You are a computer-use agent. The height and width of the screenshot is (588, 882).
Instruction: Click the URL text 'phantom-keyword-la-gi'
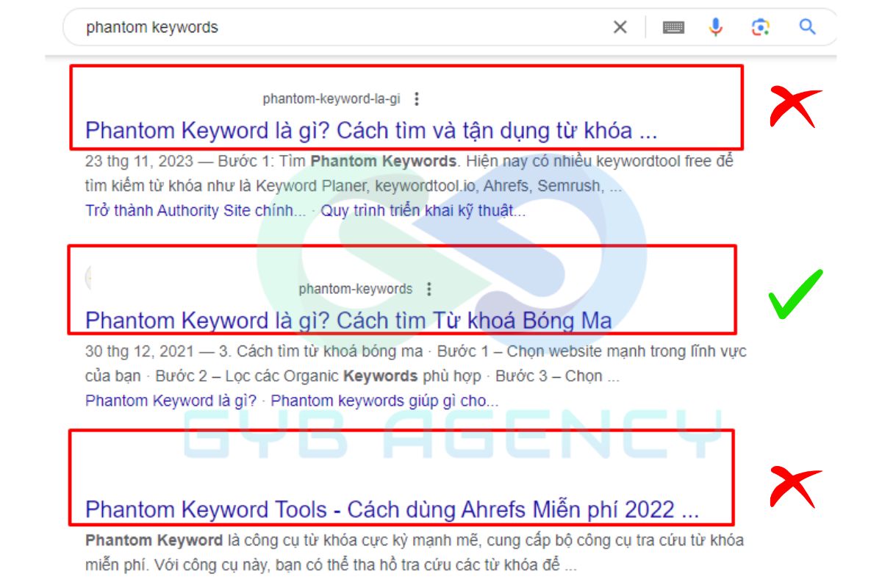coord(331,98)
